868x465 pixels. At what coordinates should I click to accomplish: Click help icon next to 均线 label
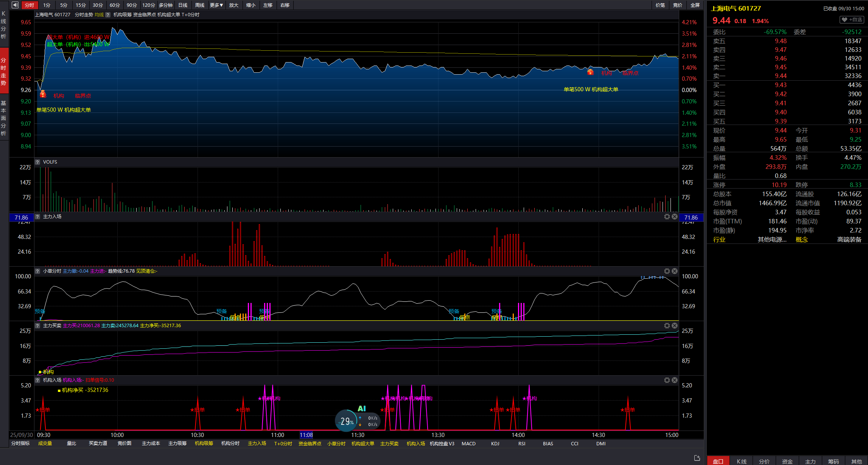[x=108, y=15]
